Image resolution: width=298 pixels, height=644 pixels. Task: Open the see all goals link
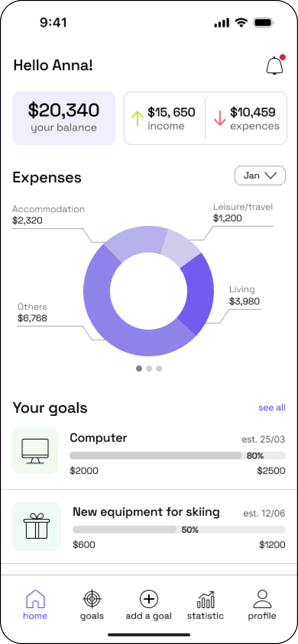click(272, 408)
